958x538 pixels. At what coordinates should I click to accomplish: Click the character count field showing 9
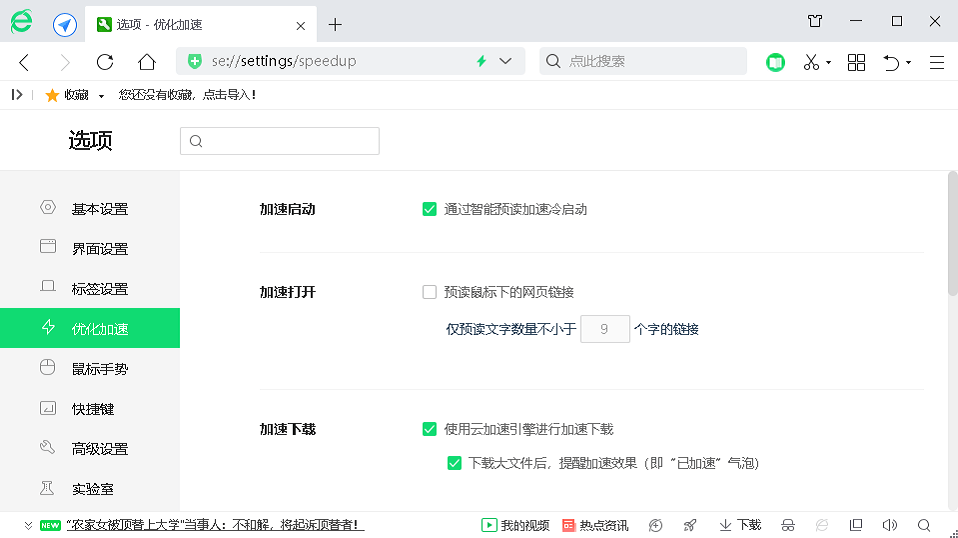point(605,329)
